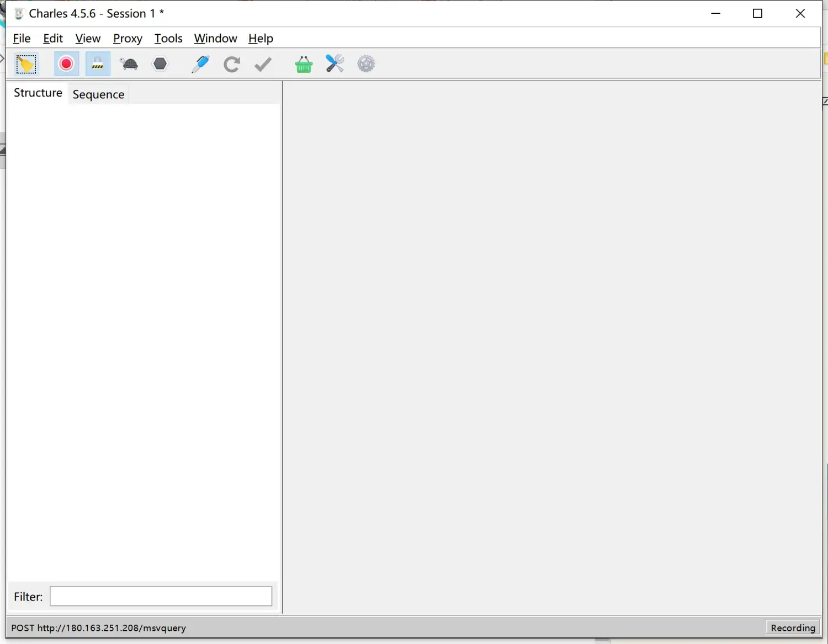The image size is (828, 644).
Task: Repeat the selected request with the refresh icon
Action: (x=232, y=64)
